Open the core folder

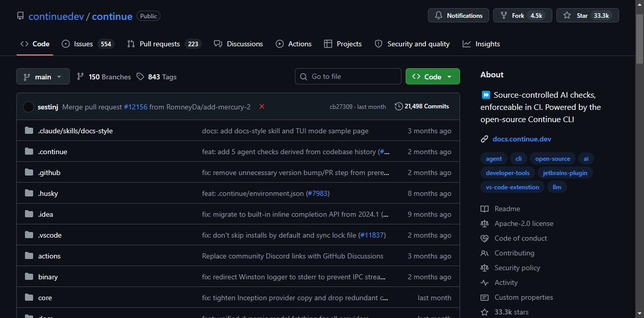pos(45,298)
